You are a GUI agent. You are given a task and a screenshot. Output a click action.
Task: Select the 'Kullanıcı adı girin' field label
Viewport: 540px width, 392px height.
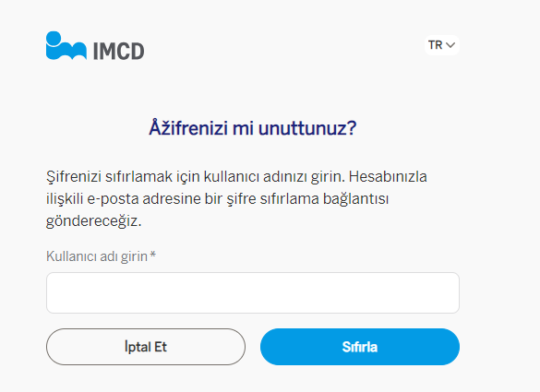point(97,256)
